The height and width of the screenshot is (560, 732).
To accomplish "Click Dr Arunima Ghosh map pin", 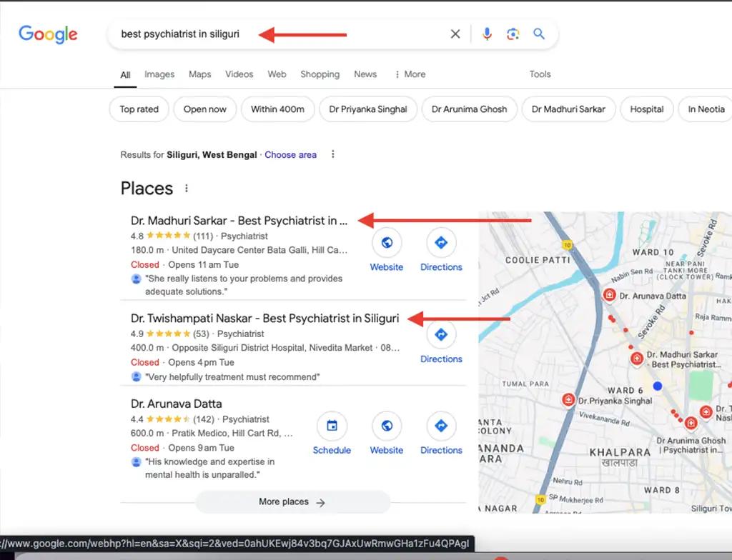I will pyautogui.click(x=691, y=424).
